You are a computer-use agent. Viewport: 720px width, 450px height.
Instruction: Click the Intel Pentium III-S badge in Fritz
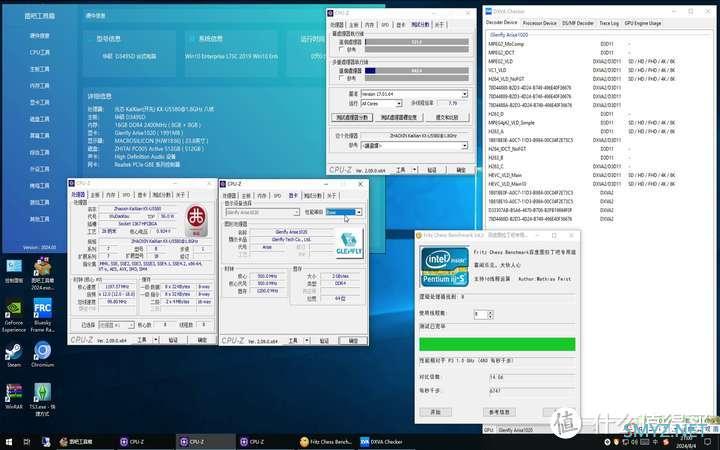click(444, 267)
